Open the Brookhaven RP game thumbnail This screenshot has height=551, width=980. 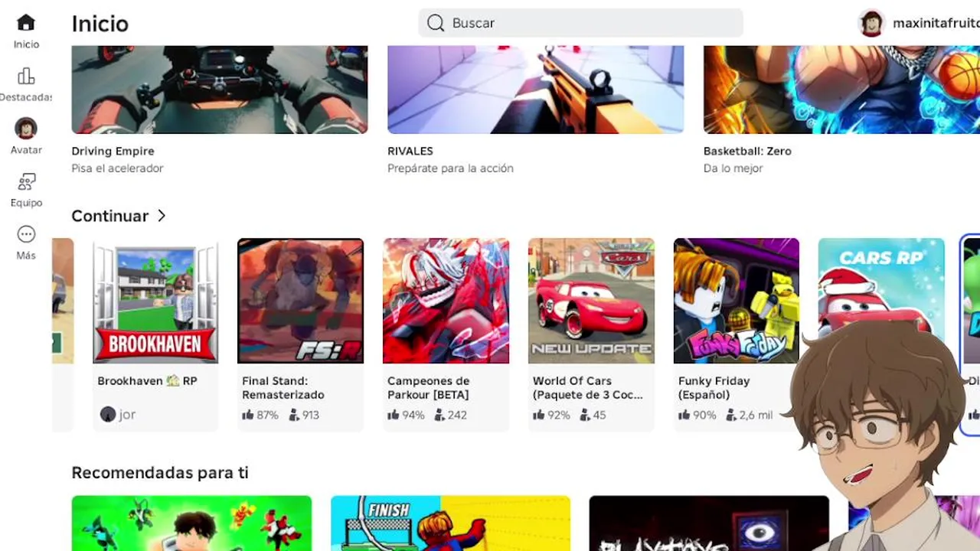point(155,301)
